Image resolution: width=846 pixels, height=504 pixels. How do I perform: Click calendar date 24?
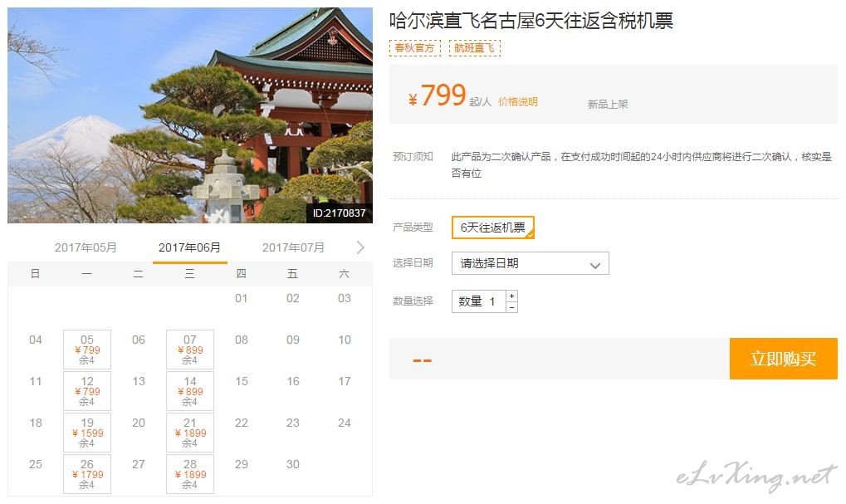click(345, 423)
